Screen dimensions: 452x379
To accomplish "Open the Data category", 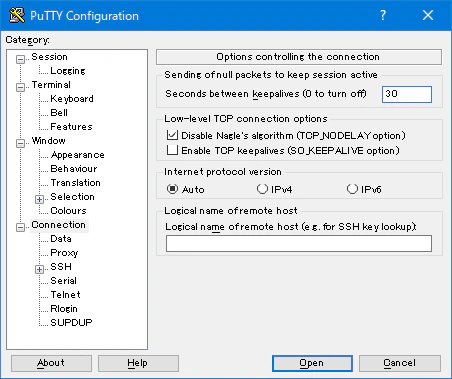I will 61,239.
